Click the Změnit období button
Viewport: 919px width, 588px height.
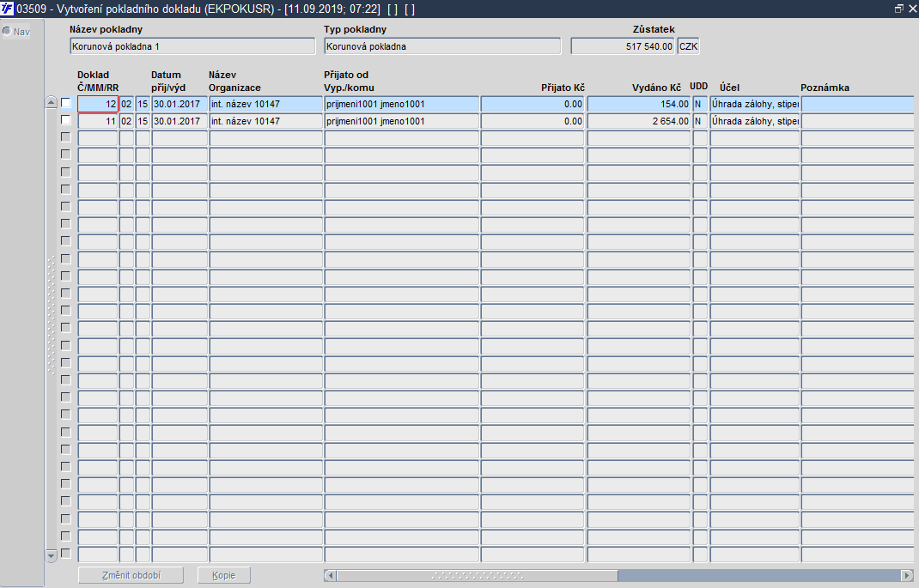[131, 575]
